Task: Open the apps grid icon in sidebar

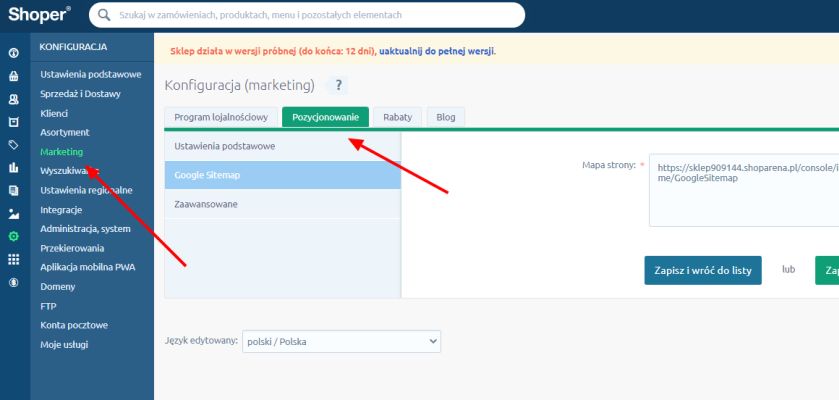Action: click(x=14, y=260)
